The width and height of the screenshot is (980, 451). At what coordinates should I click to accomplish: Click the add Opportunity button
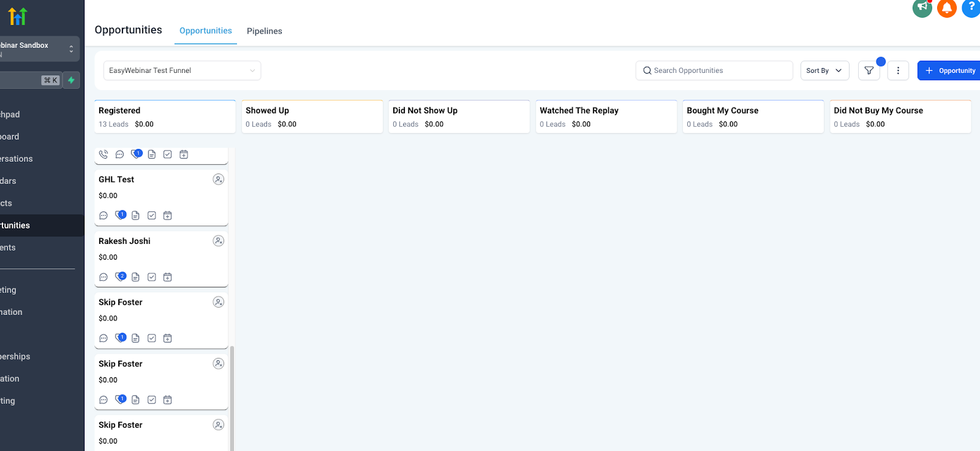click(x=950, y=70)
